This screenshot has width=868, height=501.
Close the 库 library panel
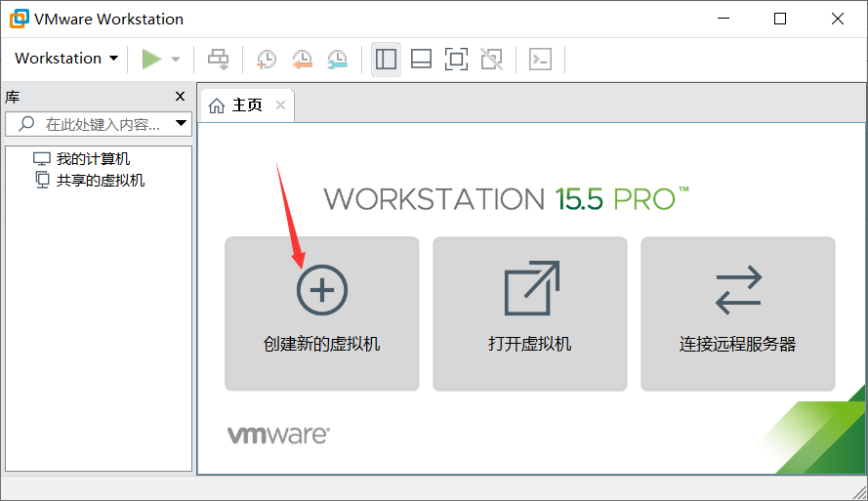[x=180, y=97]
